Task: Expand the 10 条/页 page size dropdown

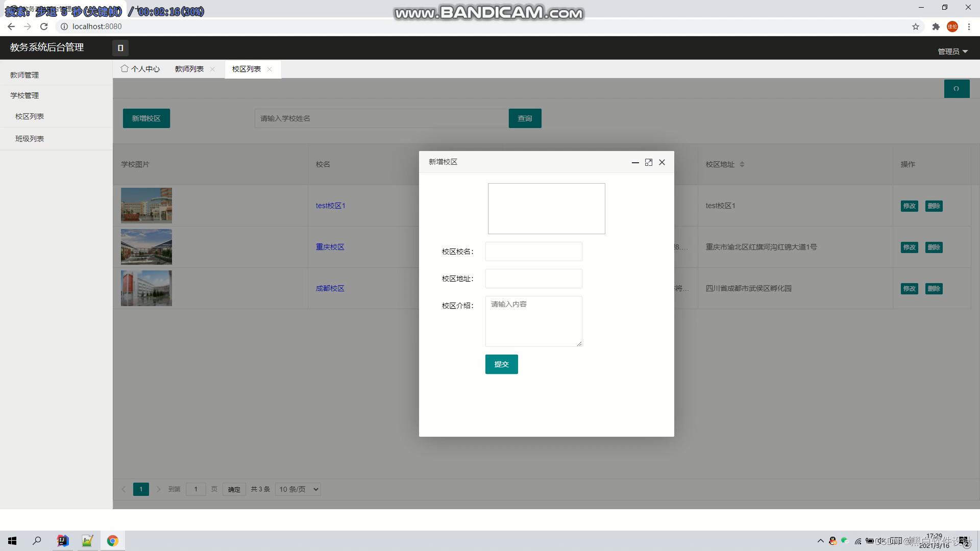Action: pyautogui.click(x=298, y=489)
